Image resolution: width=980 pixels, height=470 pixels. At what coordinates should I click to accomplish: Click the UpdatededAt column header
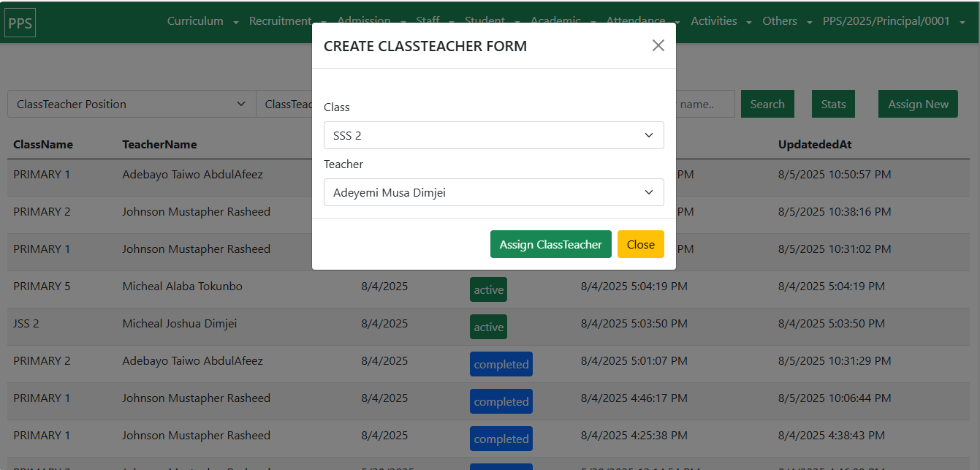tap(815, 144)
